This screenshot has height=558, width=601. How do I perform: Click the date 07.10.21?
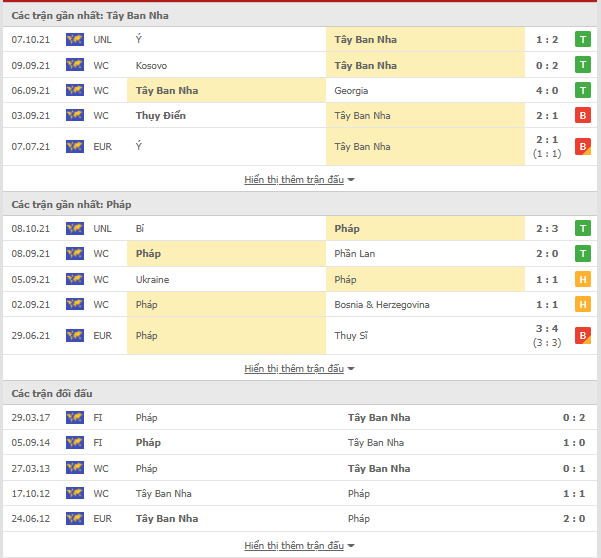pos(31,40)
